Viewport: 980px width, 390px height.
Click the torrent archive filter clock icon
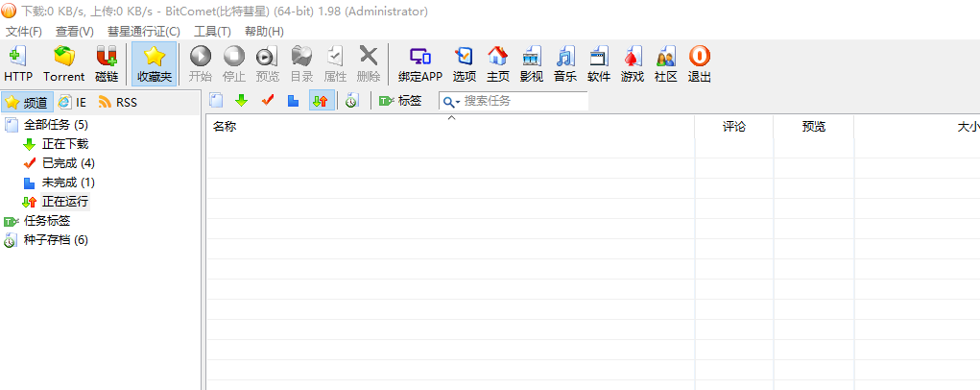pos(351,101)
